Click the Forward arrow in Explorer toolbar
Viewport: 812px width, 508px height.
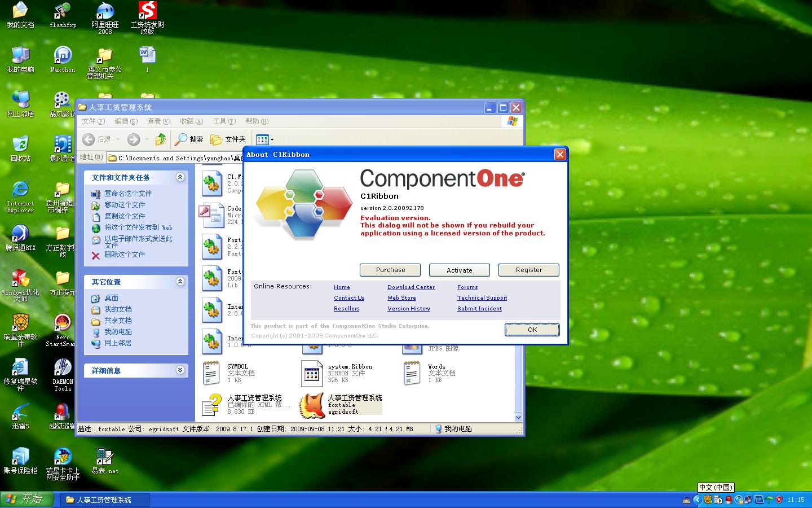(x=134, y=139)
